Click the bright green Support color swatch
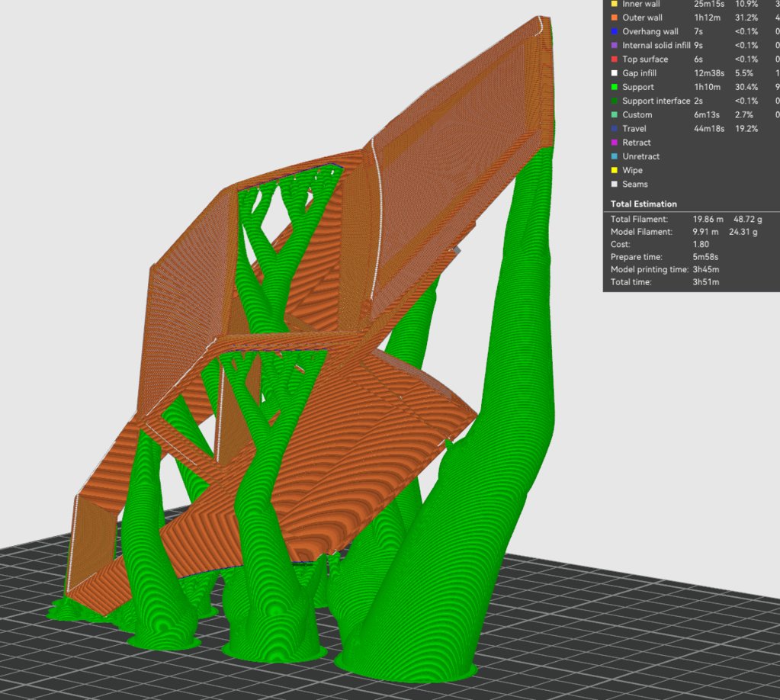Viewport: 780px width, 700px height. 615,87
